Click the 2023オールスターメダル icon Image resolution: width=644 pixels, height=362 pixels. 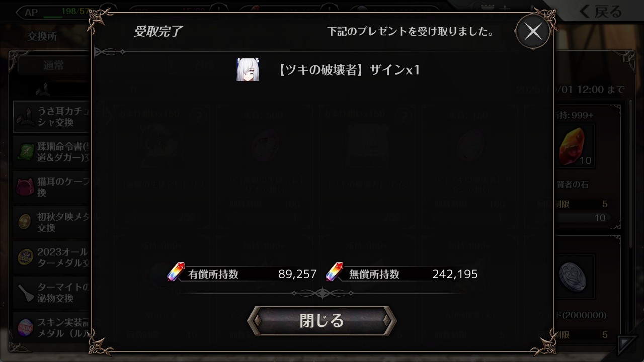[25, 257]
